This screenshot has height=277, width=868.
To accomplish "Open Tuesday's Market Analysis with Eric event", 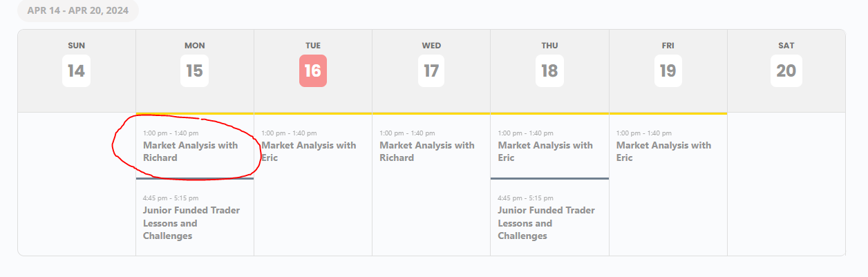I will (x=309, y=151).
